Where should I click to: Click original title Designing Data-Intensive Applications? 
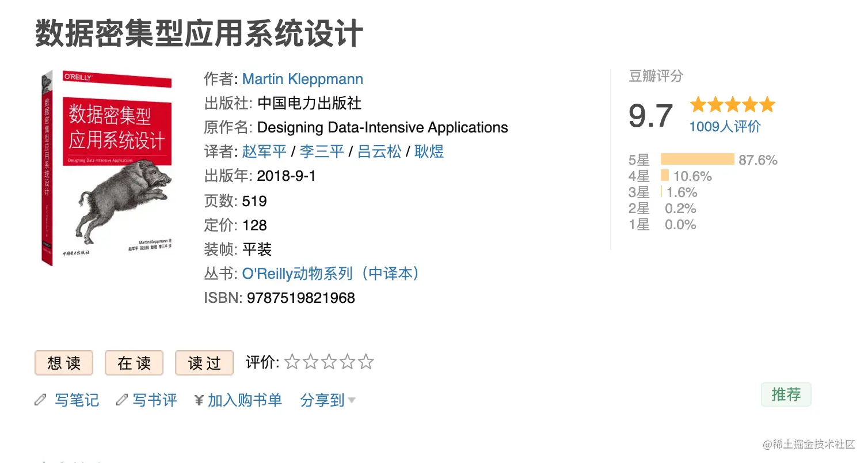coord(383,127)
